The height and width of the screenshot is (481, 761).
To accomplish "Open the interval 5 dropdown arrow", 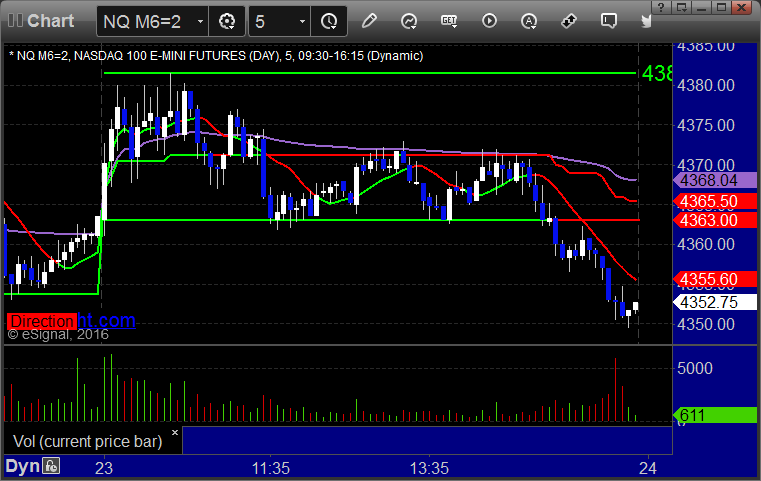I will click(x=302, y=21).
